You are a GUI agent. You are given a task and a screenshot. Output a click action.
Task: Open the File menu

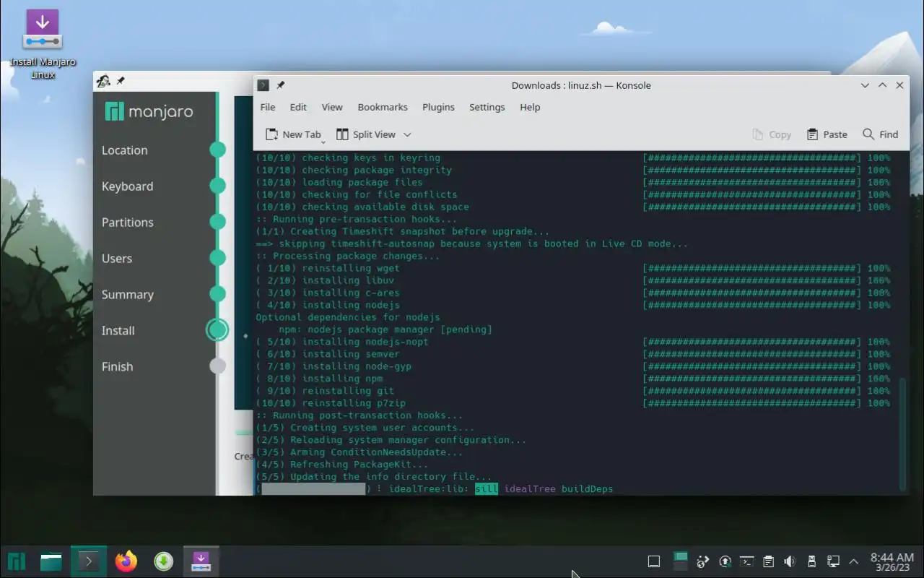point(268,107)
